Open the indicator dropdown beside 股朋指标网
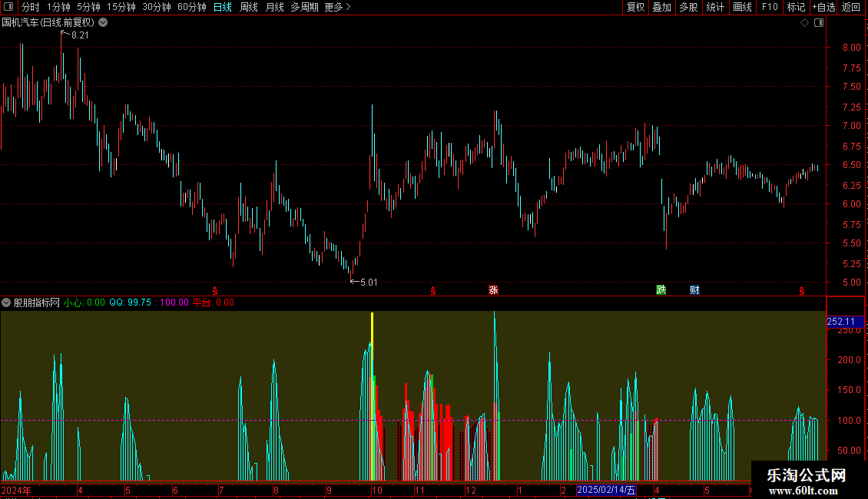 (x=6, y=302)
